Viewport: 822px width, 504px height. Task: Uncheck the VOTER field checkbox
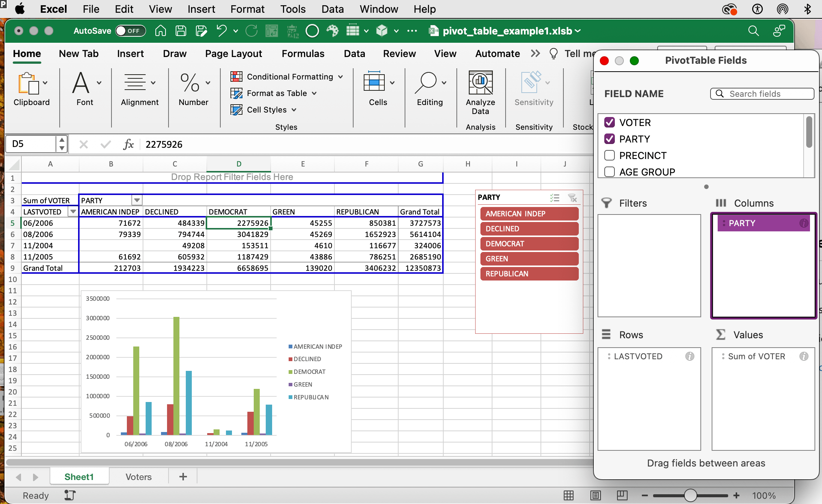click(x=610, y=122)
